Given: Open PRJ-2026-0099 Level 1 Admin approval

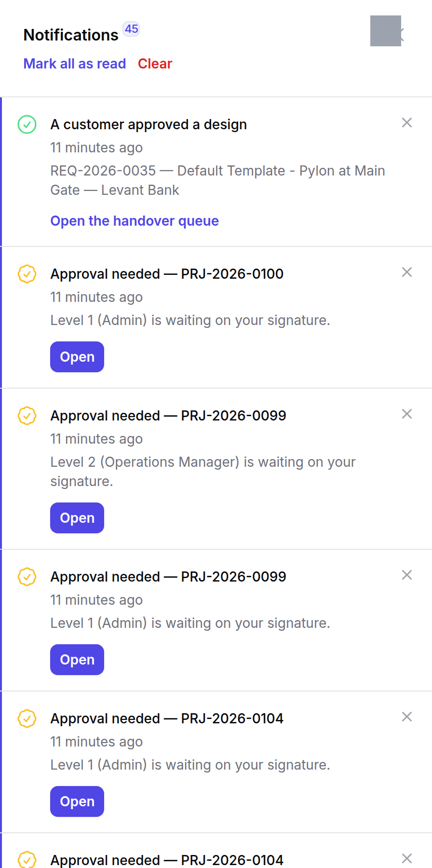Looking at the screenshot, I should tap(77, 660).
